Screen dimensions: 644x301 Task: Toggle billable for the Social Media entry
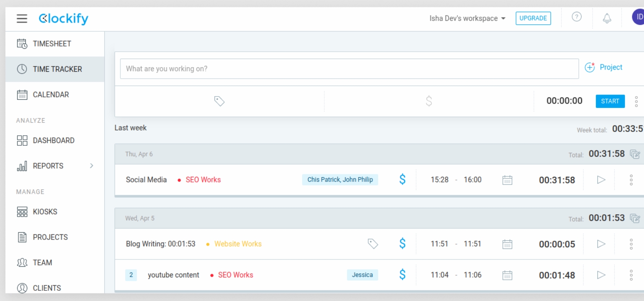pyautogui.click(x=402, y=180)
